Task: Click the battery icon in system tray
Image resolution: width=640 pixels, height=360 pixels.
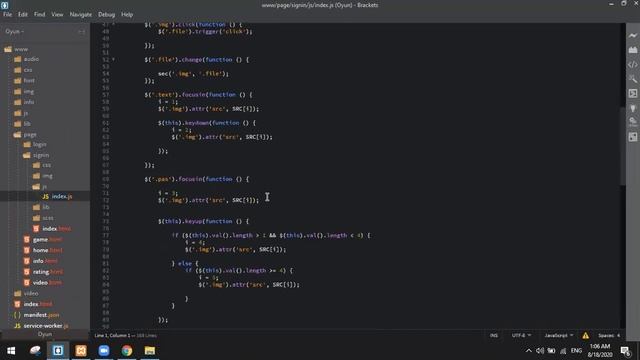Action: tap(551, 351)
